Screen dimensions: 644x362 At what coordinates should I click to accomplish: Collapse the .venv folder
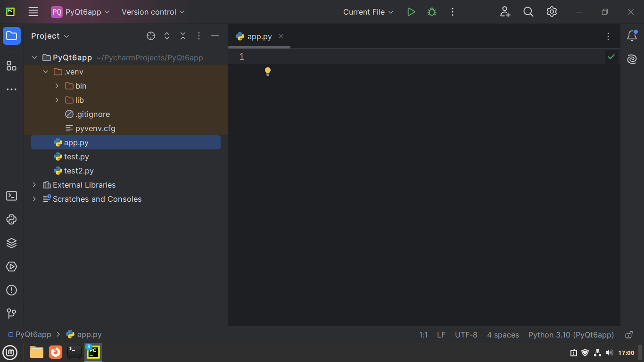(x=46, y=72)
